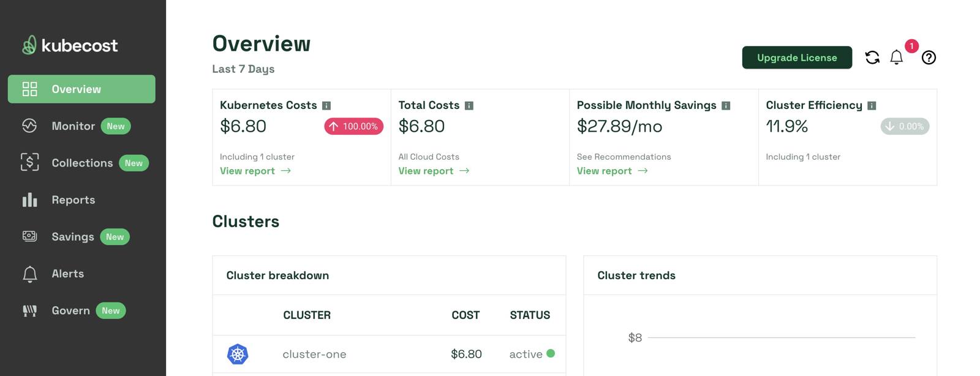
Task: Select Savings in the sidebar
Action: (72, 237)
